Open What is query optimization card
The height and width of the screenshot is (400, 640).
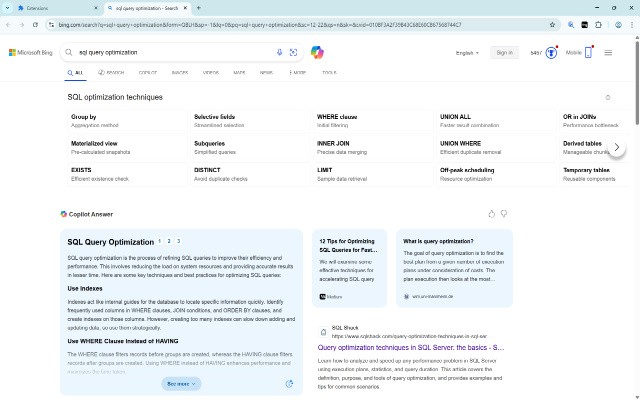point(454,268)
